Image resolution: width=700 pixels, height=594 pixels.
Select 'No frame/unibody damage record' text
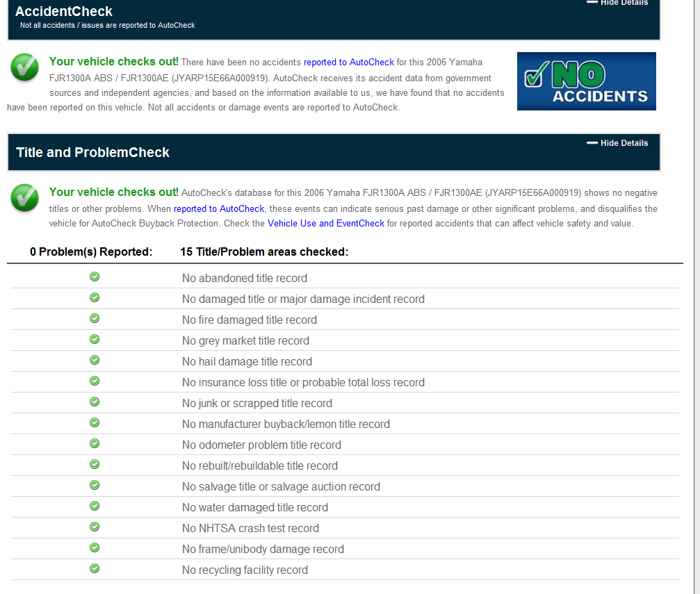click(x=263, y=549)
